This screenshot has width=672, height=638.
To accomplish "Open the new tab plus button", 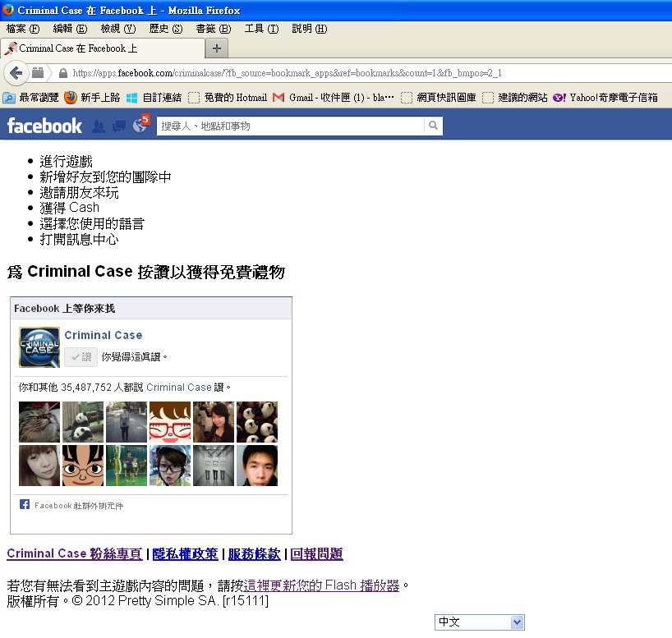I will point(216,48).
